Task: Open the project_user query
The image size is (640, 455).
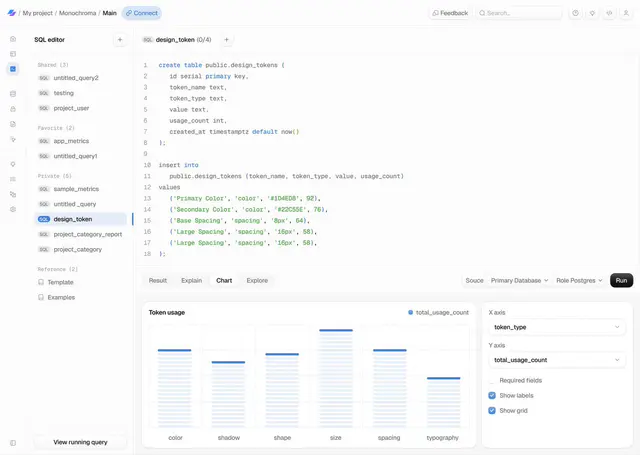Action: point(80,108)
